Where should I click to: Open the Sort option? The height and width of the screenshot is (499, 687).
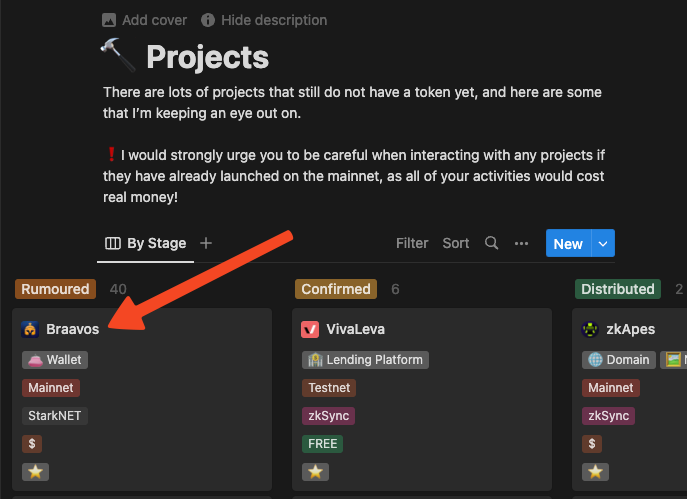(456, 243)
